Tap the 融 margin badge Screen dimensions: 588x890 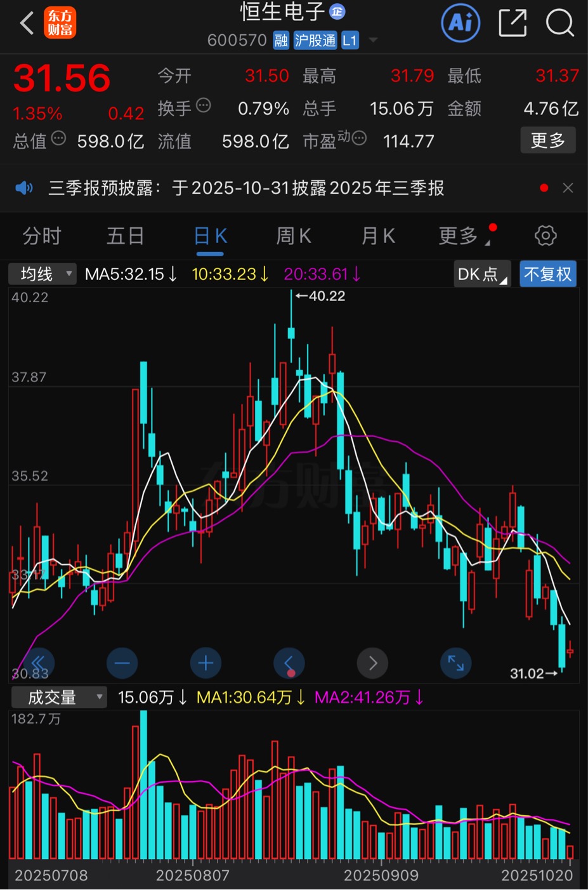[x=281, y=41]
